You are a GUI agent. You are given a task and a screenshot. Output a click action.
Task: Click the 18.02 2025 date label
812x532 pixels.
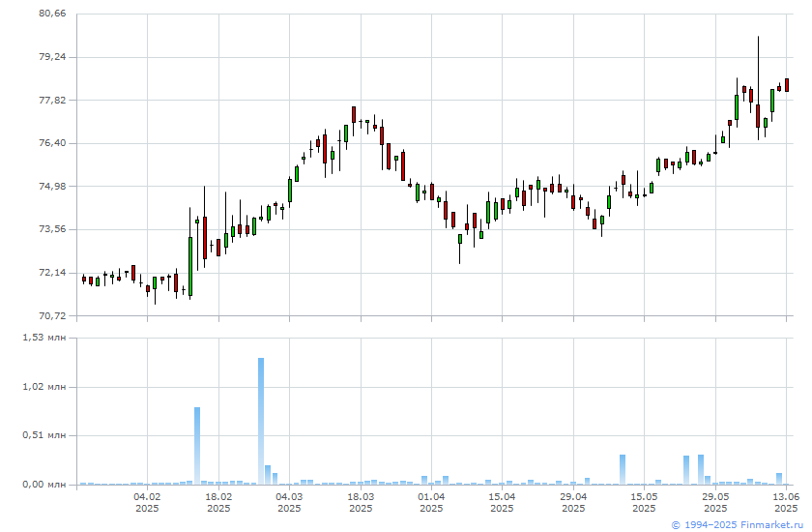pyautogui.click(x=218, y=502)
